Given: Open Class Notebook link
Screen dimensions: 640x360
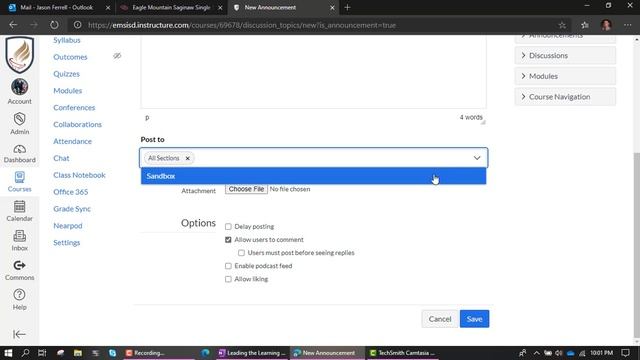Looking at the screenshot, I should pos(79,175).
